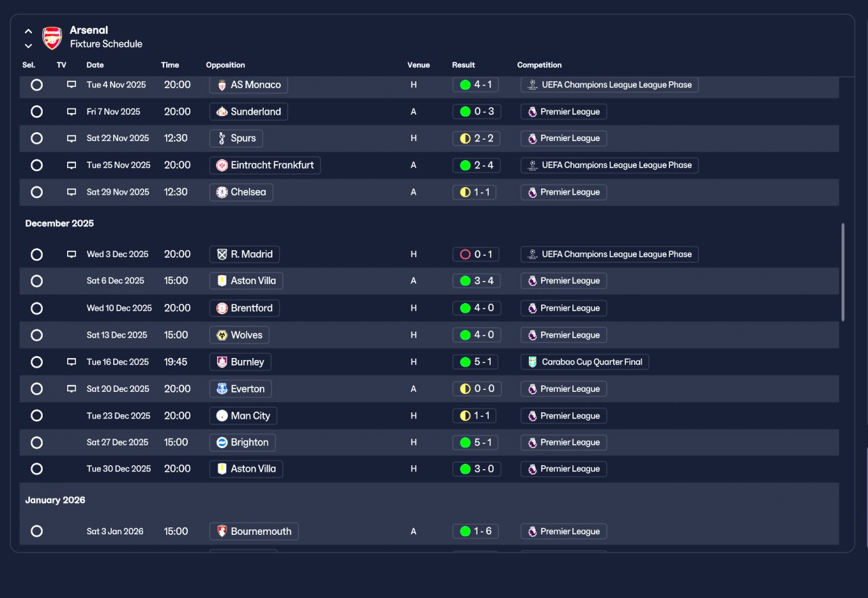The width and height of the screenshot is (868, 598).
Task: View the 1 - 6 result against Bournemouth
Action: coord(476,532)
